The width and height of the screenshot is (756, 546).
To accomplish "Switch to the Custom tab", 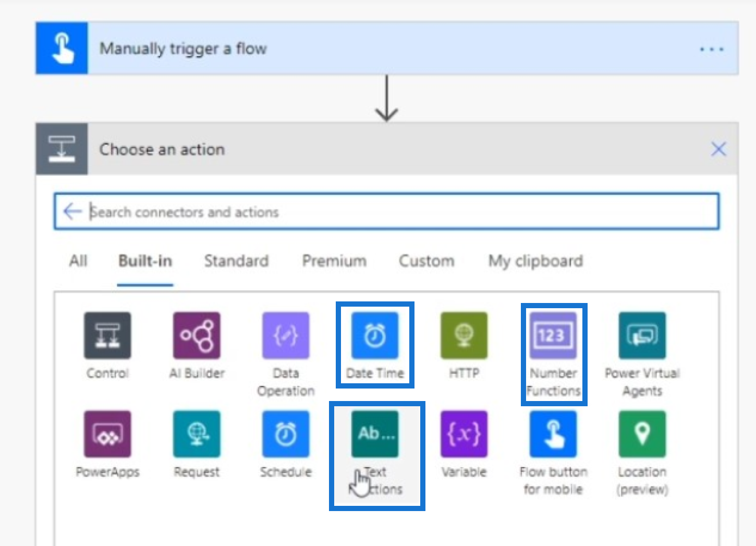I will coord(426,261).
